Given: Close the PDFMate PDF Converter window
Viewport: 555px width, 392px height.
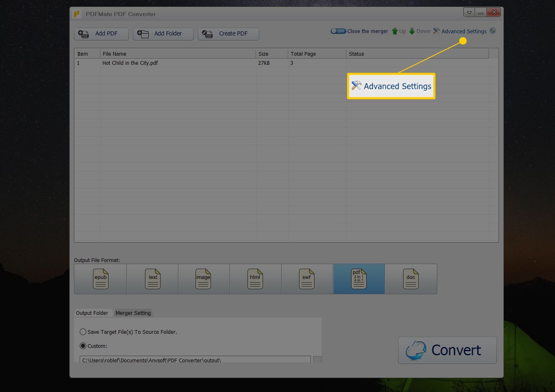Looking at the screenshot, I should click(494, 13).
